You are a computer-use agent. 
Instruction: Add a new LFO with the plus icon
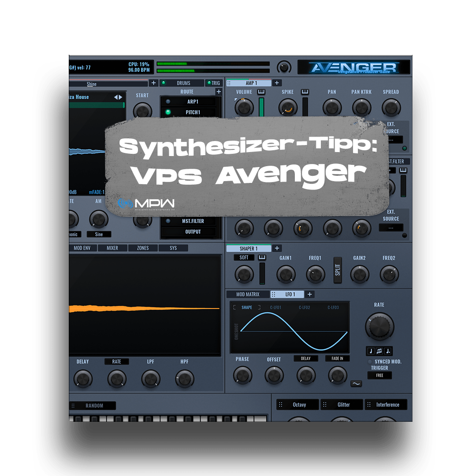click(310, 294)
